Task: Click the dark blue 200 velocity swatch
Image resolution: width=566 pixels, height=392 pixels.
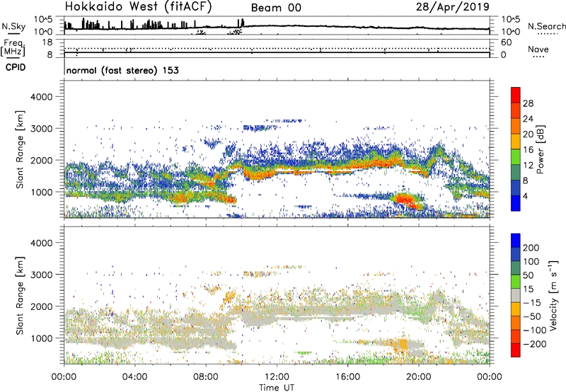Action: point(516,241)
